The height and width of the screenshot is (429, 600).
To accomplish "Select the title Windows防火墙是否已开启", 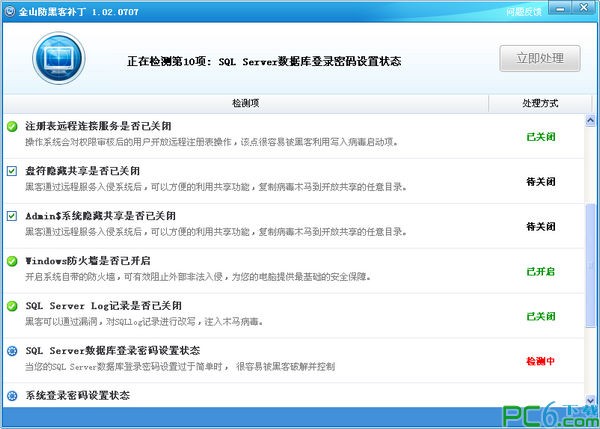I will [x=88, y=261].
